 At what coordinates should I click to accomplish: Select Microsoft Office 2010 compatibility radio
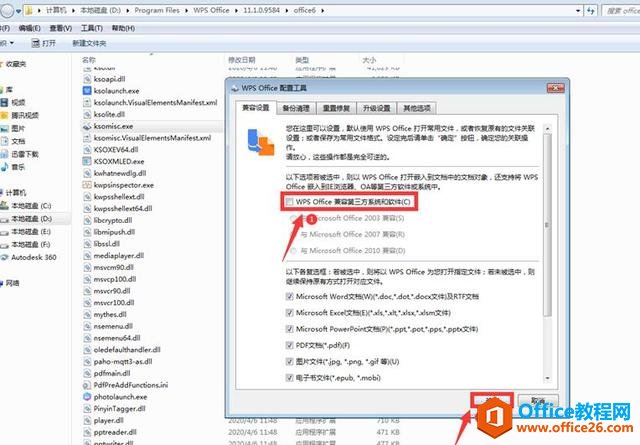click(x=293, y=251)
